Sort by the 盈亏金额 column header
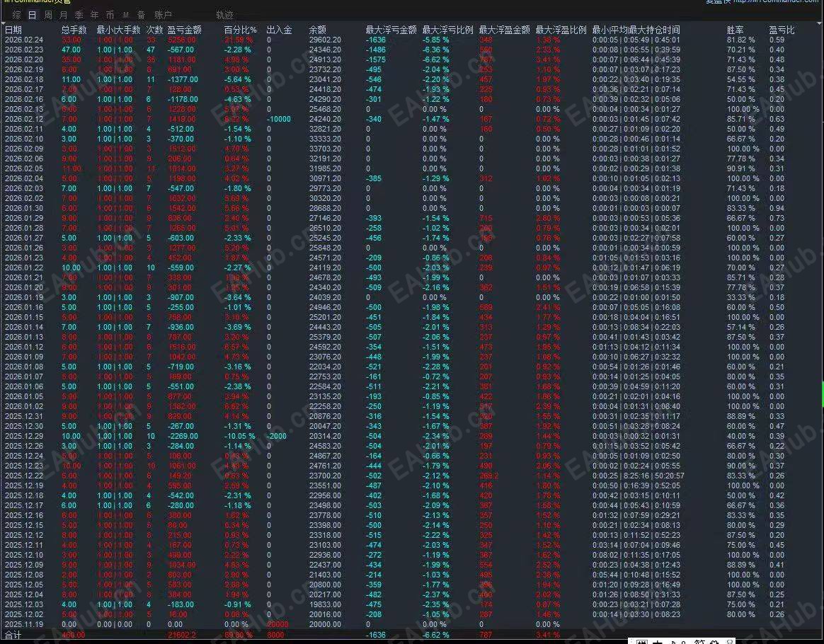Image resolution: width=824 pixels, height=644 pixels. click(x=185, y=30)
